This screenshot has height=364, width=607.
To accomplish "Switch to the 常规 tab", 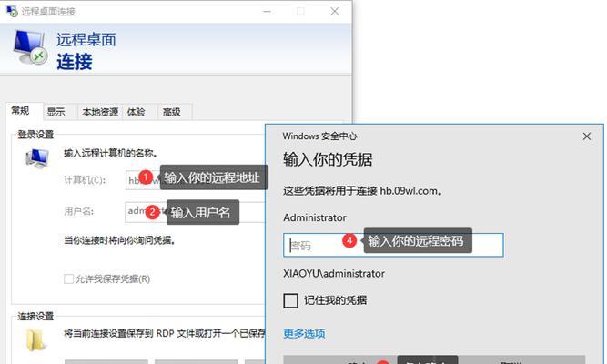I will (x=21, y=111).
